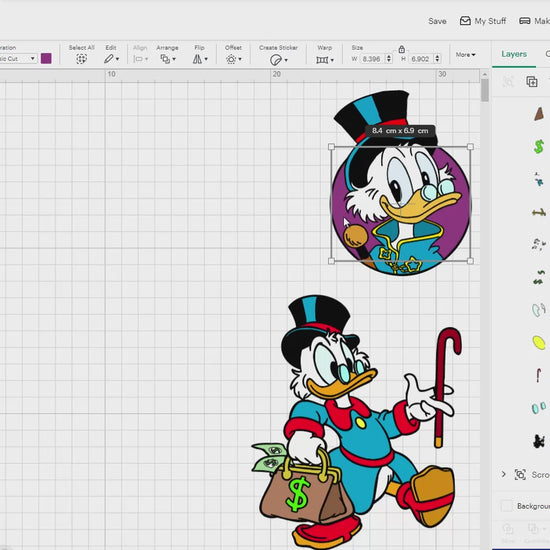Click the Duplicate icon in Layers panel
550x550 pixels.
[x=532, y=82]
